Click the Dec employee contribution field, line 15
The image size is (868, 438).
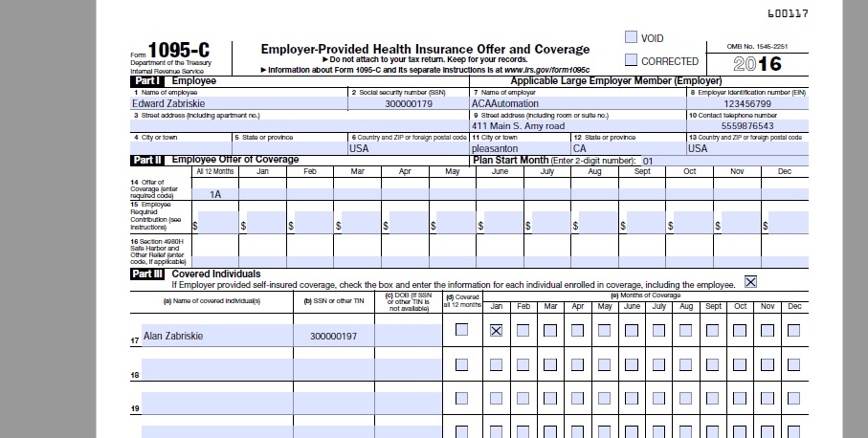789,222
